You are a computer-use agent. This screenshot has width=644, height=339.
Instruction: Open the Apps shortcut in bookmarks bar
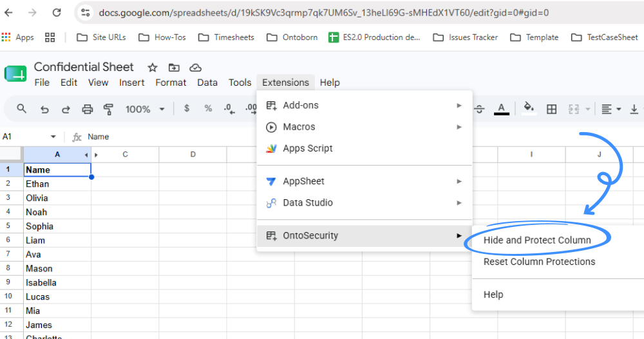click(17, 37)
